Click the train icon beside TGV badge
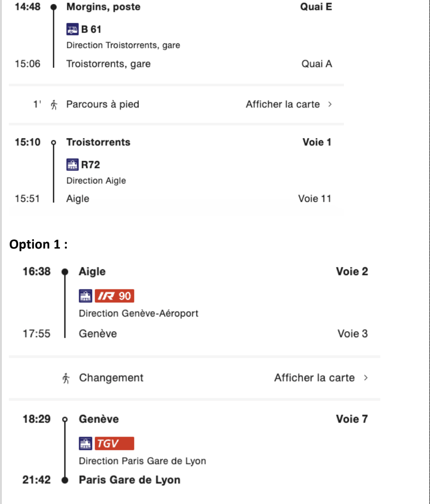Viewport: 430px width, 504px height. pos(86,443)
